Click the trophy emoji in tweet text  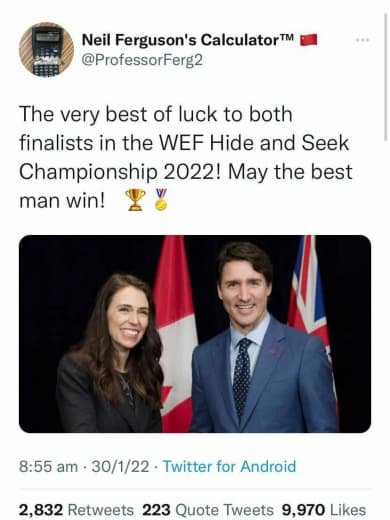[x=135, y=200]
